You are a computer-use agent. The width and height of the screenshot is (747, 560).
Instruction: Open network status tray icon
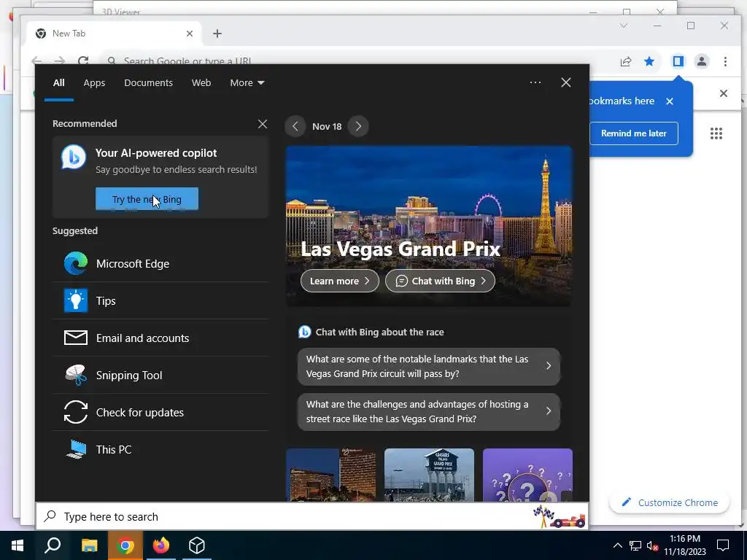[635, 545]
